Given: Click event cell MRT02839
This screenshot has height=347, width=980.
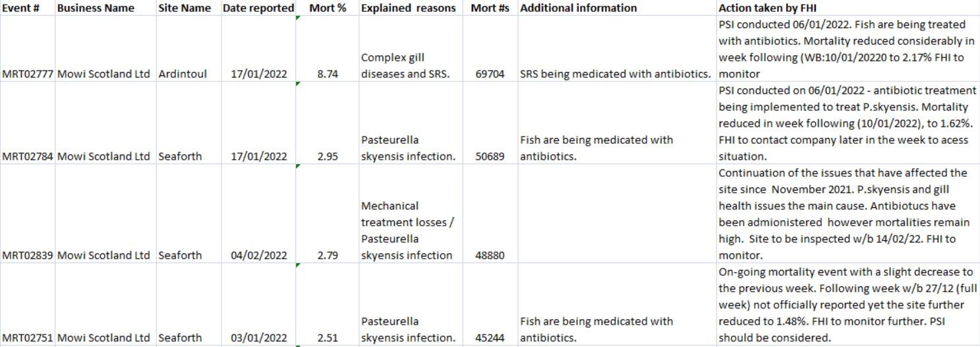Looking at the screenshot, I should [x=28, y=255].
